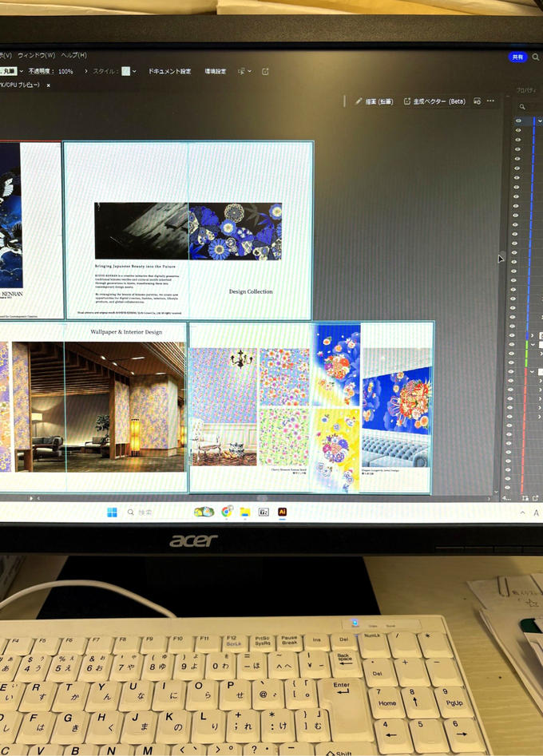The height and width of the screenshot is (756, 543).
Task: Click the horizontal scrollbar right arrow
Action: coord(489,498)
